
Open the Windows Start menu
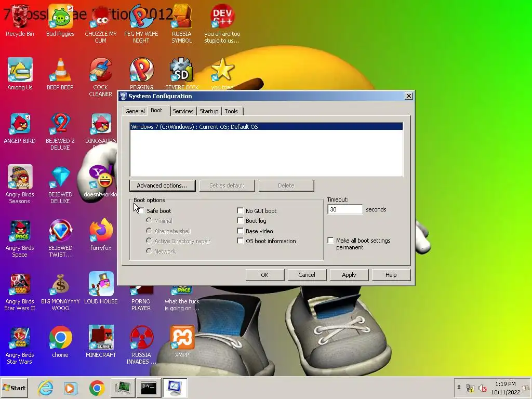click(x=14, y=388)
